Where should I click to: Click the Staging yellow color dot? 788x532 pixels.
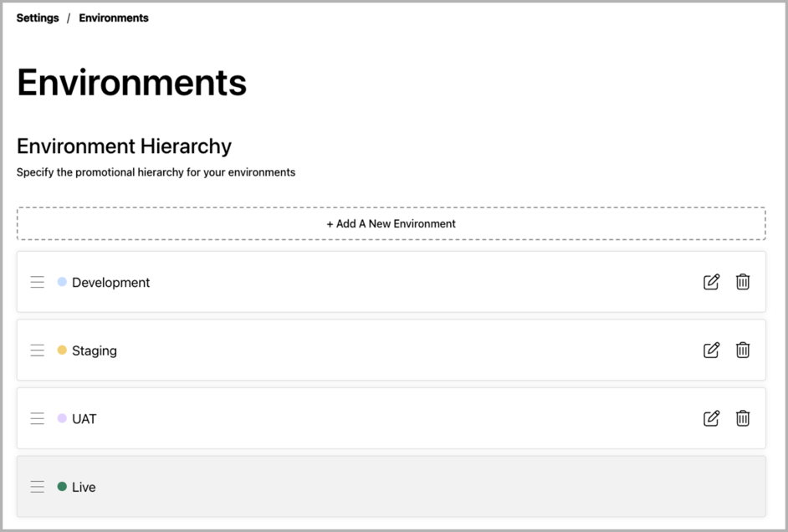[62, 350]
